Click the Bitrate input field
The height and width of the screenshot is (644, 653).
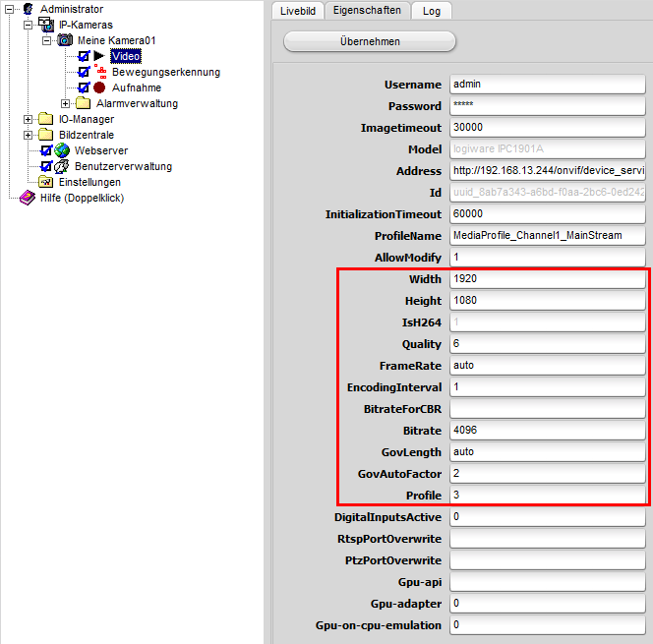pos(546,431)
